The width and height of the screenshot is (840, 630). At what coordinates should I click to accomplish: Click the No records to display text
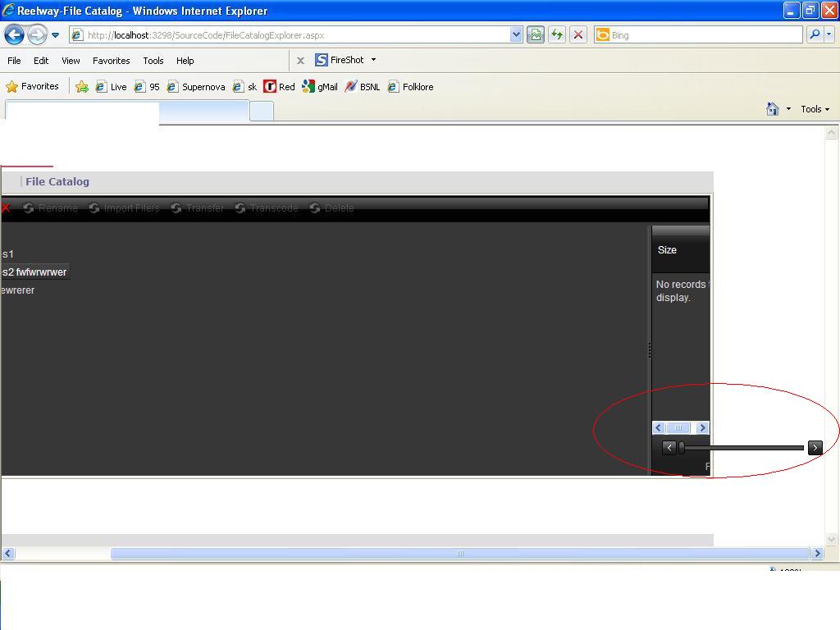[682, 291]
